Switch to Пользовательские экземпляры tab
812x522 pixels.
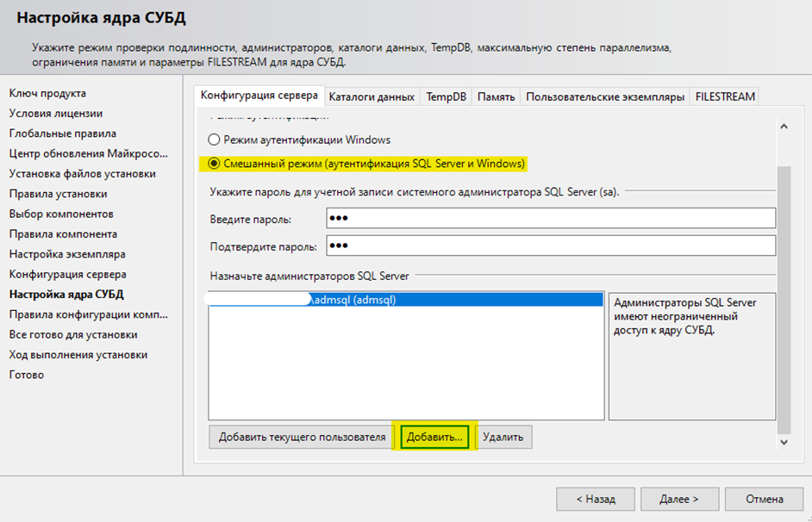point(605,96)
